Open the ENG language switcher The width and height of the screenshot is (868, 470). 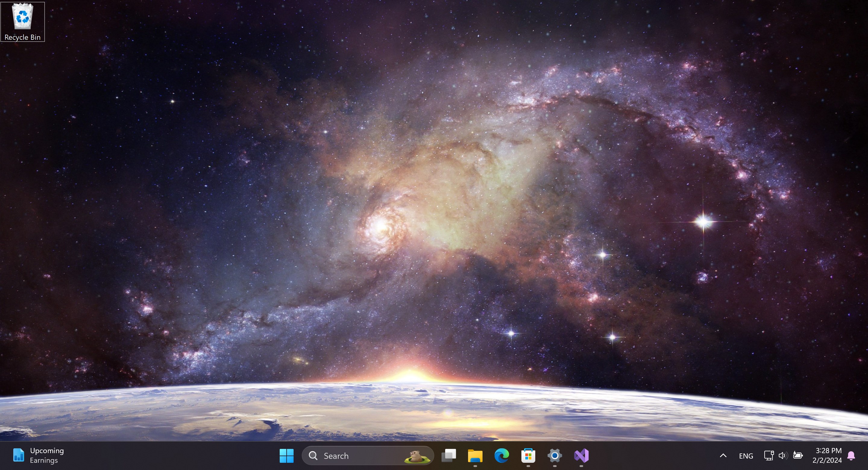(x=746, y=456)
